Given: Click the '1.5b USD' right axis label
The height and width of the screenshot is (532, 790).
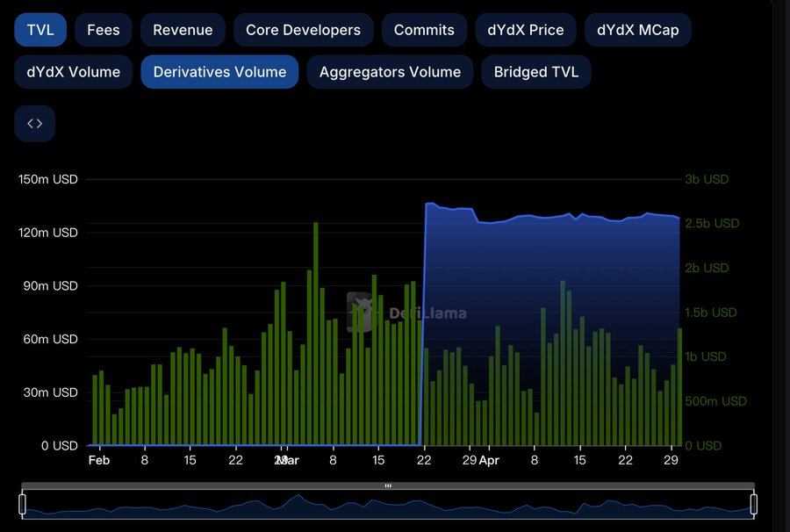Looking at the screenshot, I should pyautogui.click(x=710, y=313).
